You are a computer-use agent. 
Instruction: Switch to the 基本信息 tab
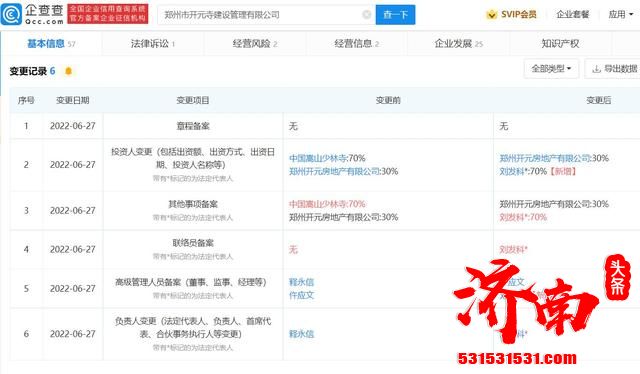51,43
